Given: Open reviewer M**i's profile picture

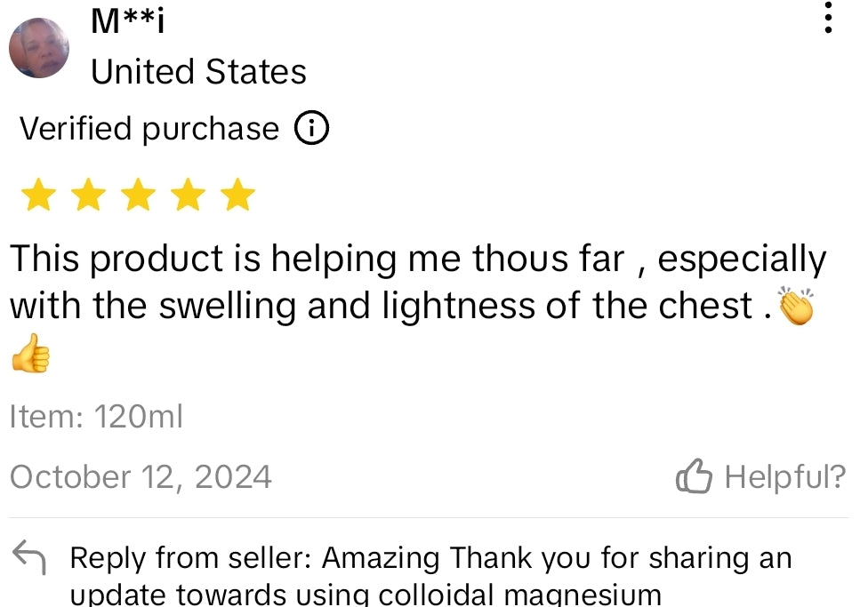Looking at the screenshot, I should [x=40, y=48].
